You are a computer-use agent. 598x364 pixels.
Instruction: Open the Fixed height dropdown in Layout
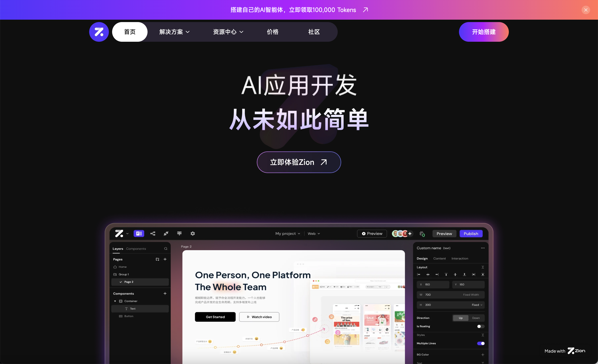point(476,305)
